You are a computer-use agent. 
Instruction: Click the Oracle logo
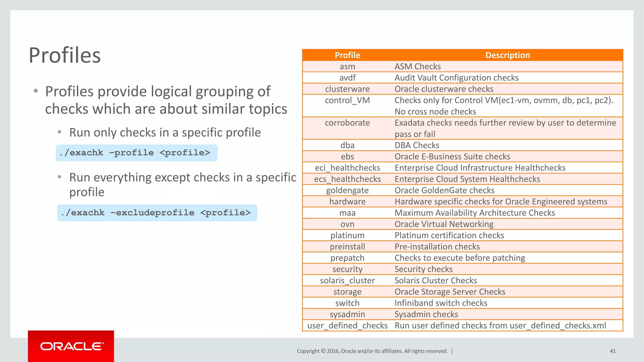pos(71,346)
